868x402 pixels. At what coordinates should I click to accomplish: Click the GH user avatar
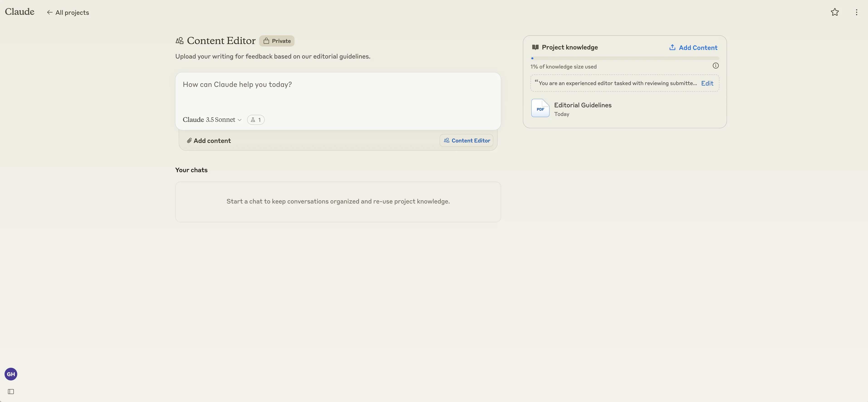click(x=11, y=374)
